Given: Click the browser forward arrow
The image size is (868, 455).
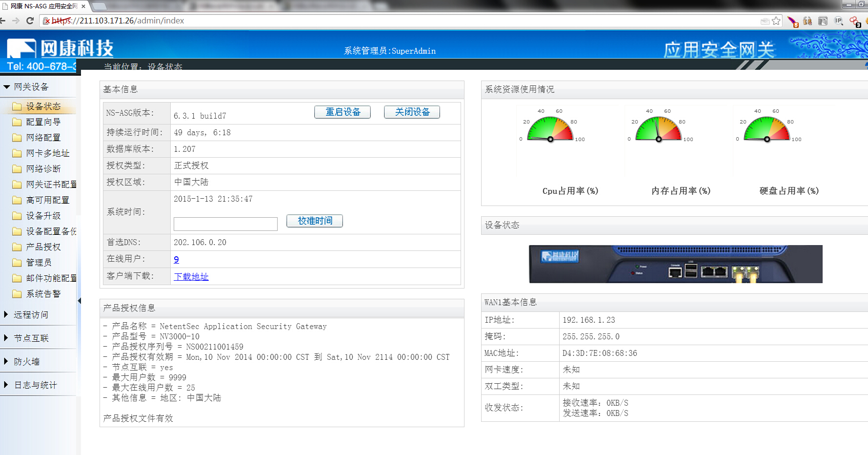Looking at the screenshot, I should pyautogui.click(x=16, y=21).
